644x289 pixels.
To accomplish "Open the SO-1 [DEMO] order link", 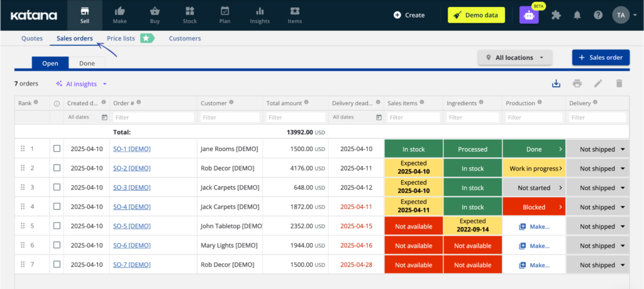I will pyautogui.click(x=132, y=149).
